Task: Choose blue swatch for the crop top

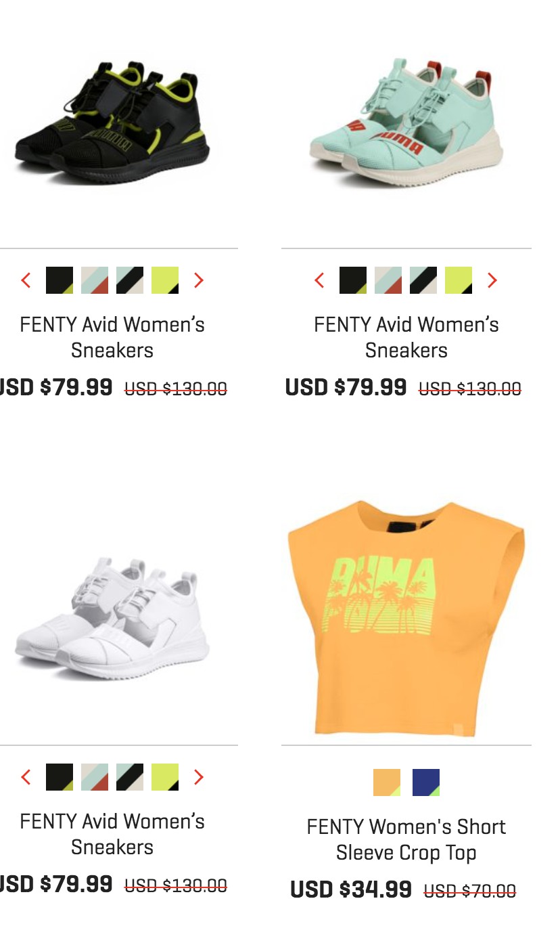Action: [426, 782]
